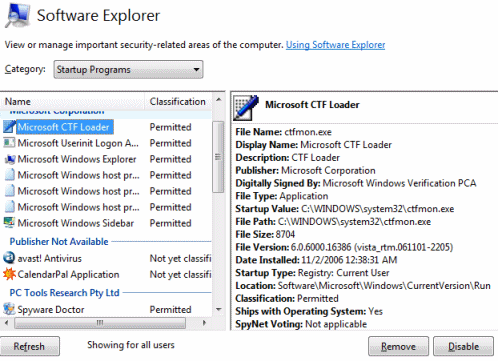Click the File Name ctfmon.exe line
498x361 pixels.
point(284,132)
